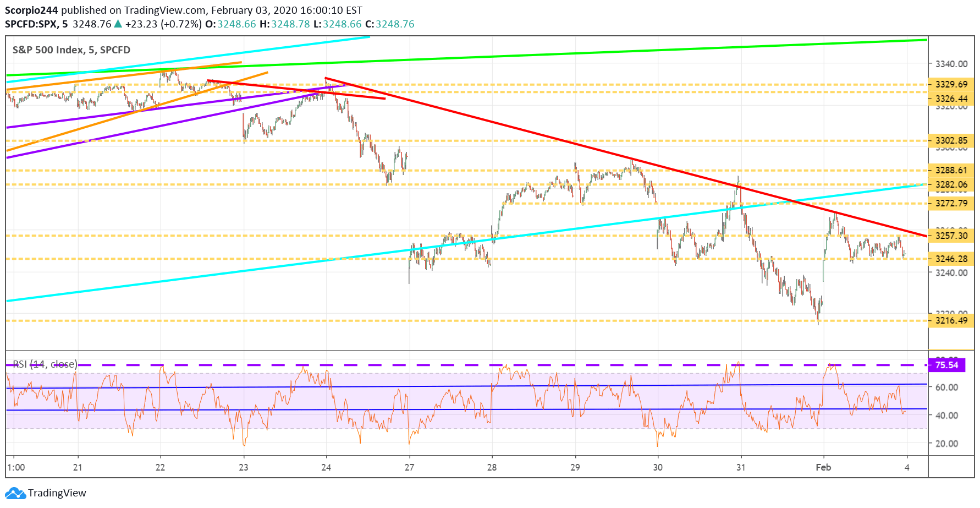Click the close price C:3248.76
980x508 pixels.
point(390,24)
